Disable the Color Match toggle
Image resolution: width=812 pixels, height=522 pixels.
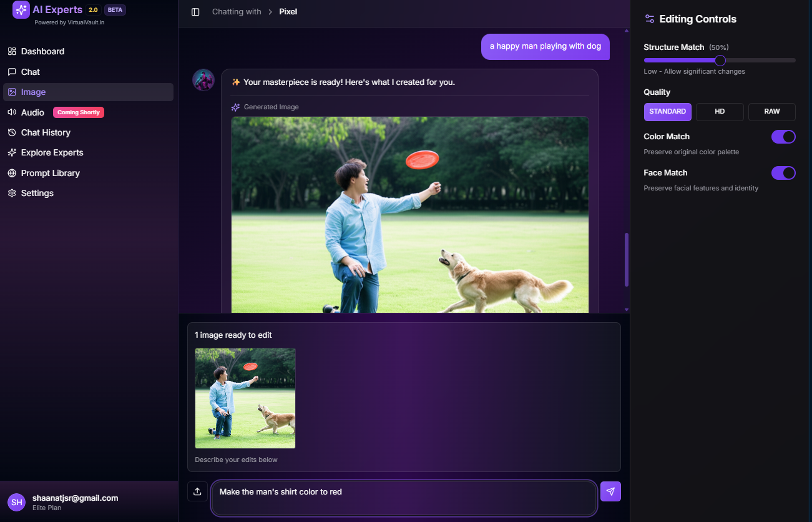click(783, 137)
